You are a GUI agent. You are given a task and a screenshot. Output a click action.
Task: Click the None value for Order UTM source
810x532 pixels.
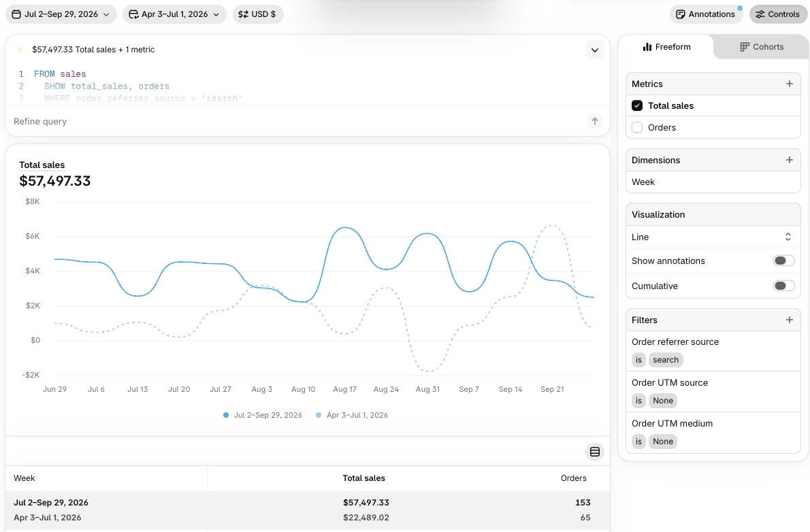pyautogui.click(x=663, y=401)
